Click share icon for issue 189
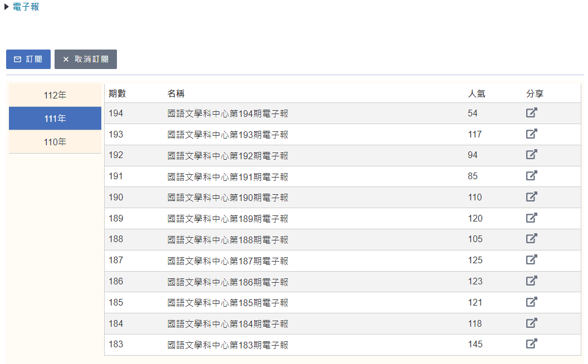588x364 pixels. [x=531, y=218]
